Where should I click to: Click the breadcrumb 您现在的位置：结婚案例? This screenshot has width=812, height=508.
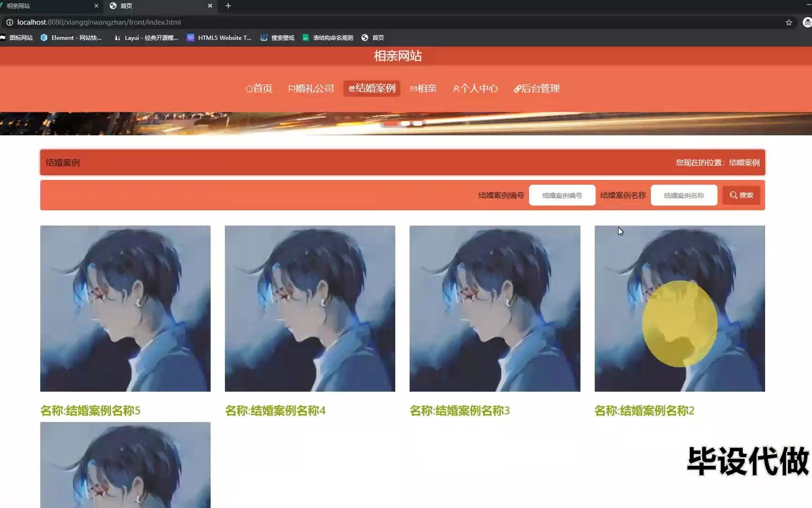[x=717, y=163]
